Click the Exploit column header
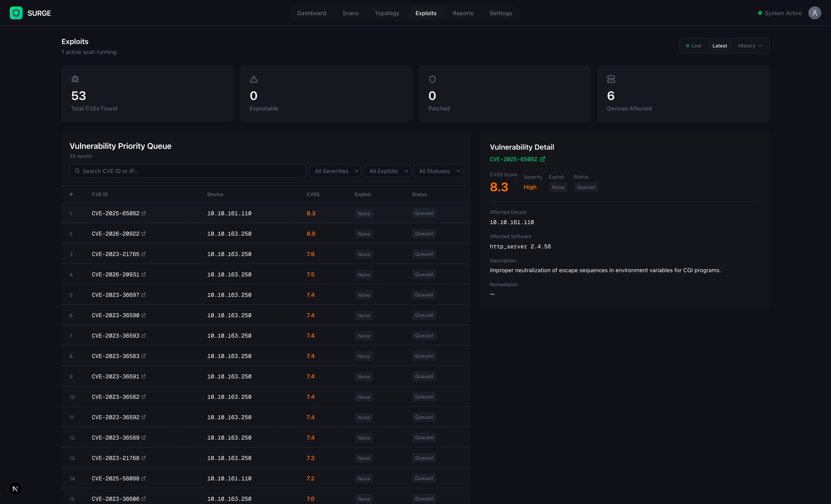831x504 pixels. (363, 194)
